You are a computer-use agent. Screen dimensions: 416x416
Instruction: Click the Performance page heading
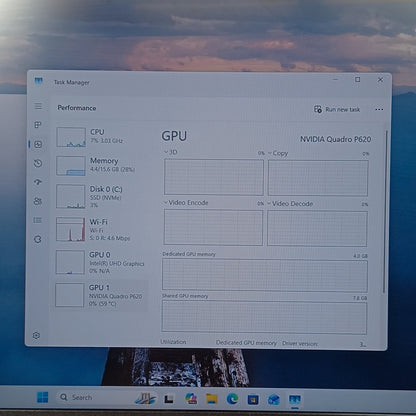pos(77,108)
